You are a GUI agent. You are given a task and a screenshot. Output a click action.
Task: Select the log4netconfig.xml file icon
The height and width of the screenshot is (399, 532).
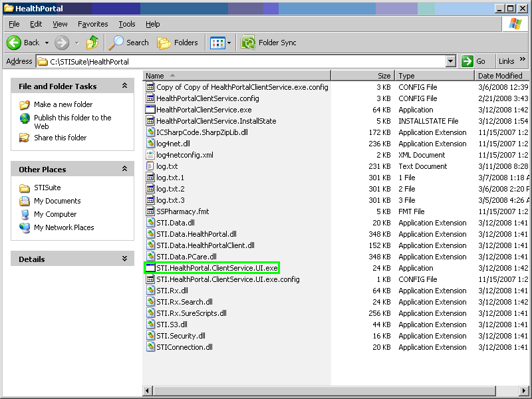(x=150, y=155)
